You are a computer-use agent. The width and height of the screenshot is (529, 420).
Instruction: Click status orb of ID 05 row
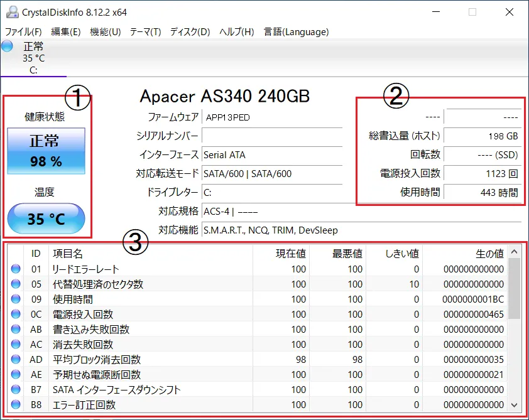point(16,284)
